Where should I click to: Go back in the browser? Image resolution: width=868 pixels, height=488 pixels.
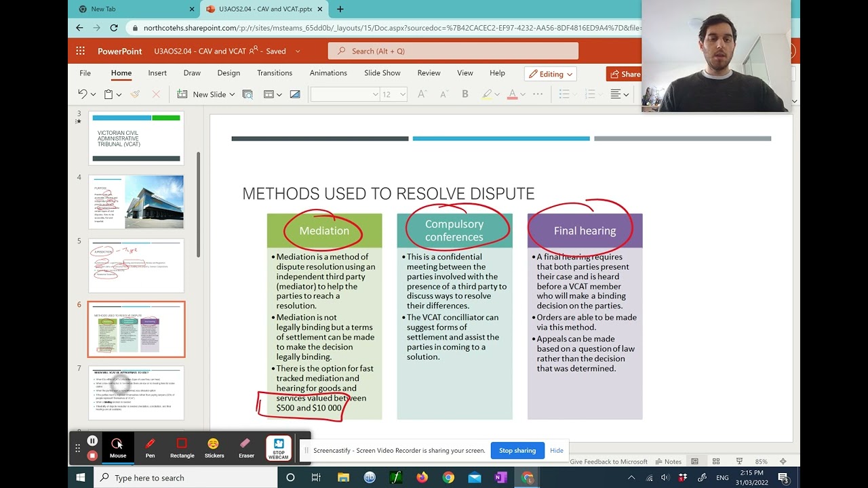(x=79, y=28)
